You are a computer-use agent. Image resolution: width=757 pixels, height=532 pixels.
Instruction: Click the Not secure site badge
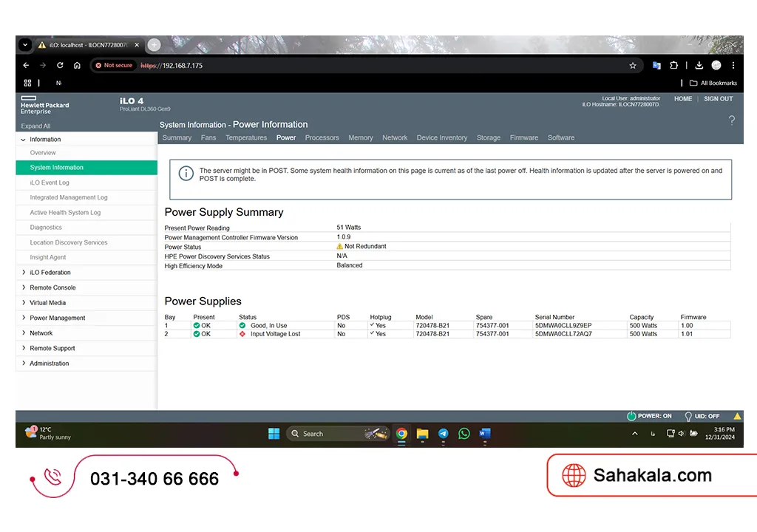click(113, 65)
